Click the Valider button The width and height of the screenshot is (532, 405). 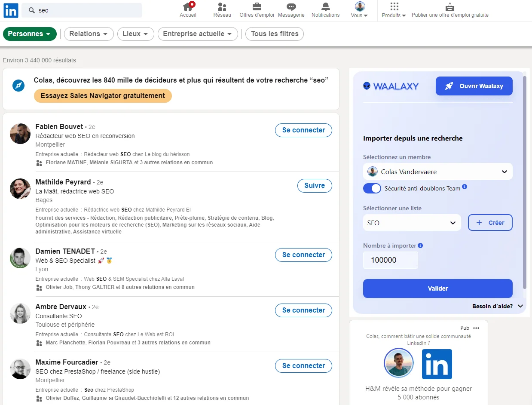(x=438, y=288)
